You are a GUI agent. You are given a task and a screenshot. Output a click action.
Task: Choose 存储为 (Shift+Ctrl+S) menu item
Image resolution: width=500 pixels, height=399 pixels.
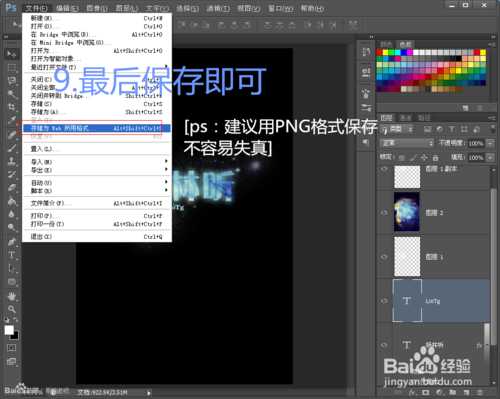[97, 112]
